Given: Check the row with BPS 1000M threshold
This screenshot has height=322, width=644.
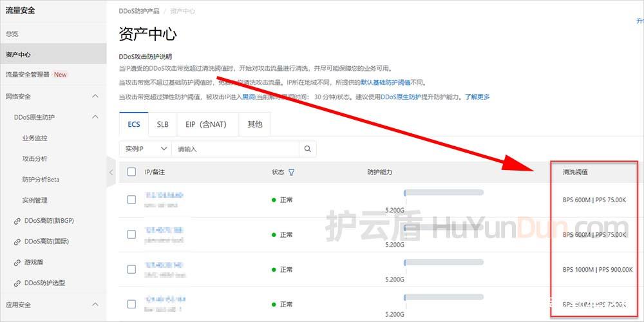Looking at the screenshot, I should pos(131,269).
